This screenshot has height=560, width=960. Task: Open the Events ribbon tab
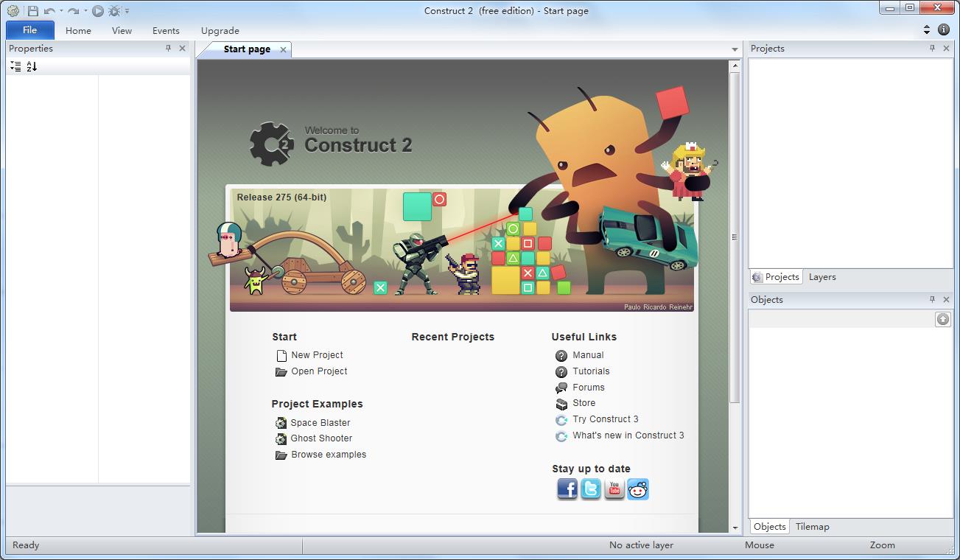166,31
